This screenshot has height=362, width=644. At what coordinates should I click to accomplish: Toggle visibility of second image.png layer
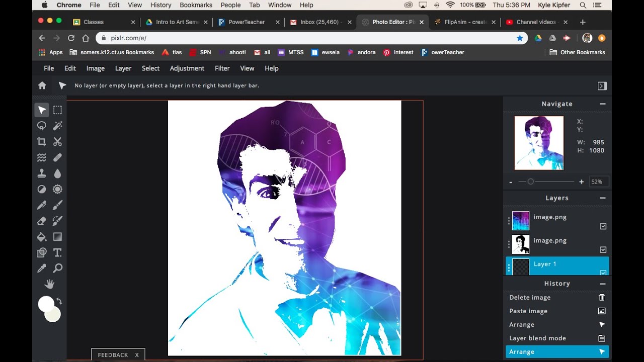coord(603,250)
